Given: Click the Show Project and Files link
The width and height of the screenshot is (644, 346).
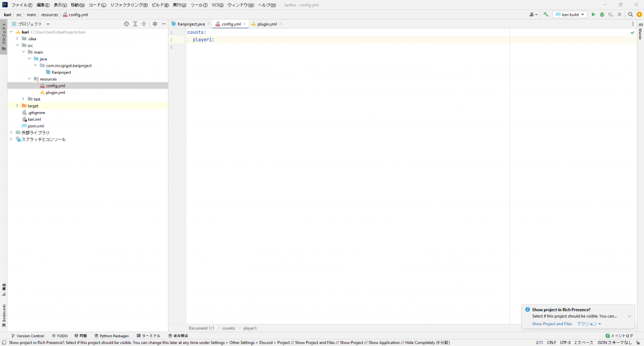Looking at the screenshot, I should pos(552,324).
